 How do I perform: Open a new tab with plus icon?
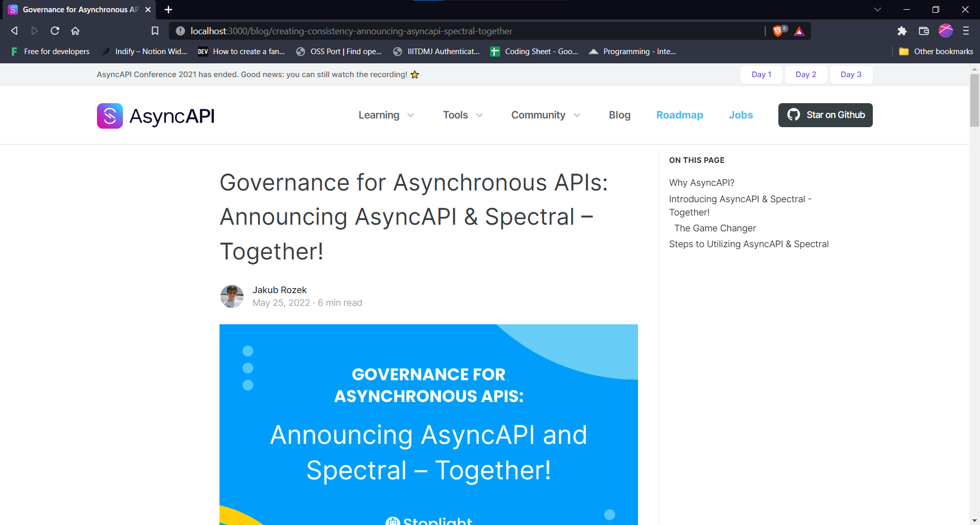168,10
